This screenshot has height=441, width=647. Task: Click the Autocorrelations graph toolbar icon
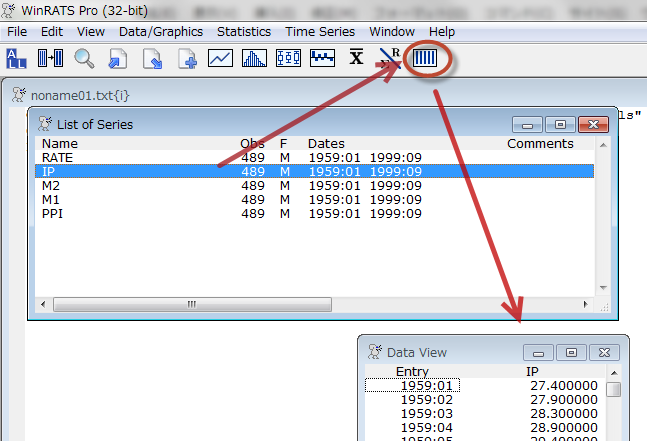click(x=322, y=58)
